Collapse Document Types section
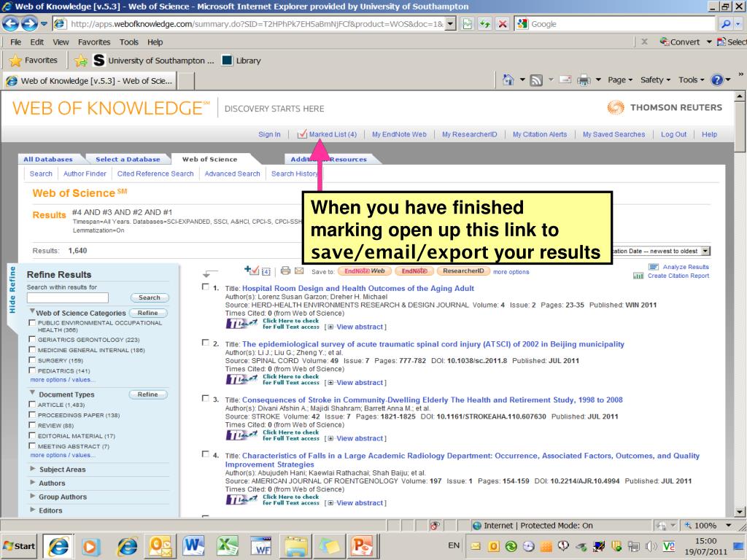The width and height of the screenshot is (747, 560). (x=32, y=393)
